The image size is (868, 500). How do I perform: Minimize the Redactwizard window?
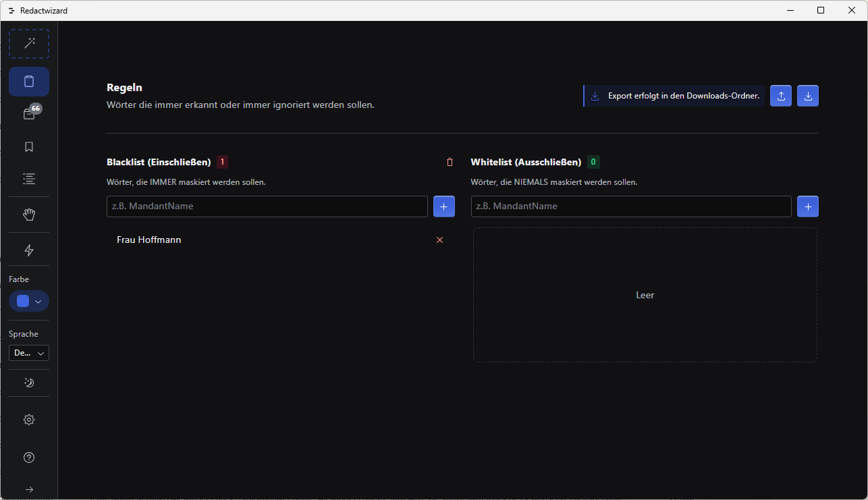pos(790,10)
